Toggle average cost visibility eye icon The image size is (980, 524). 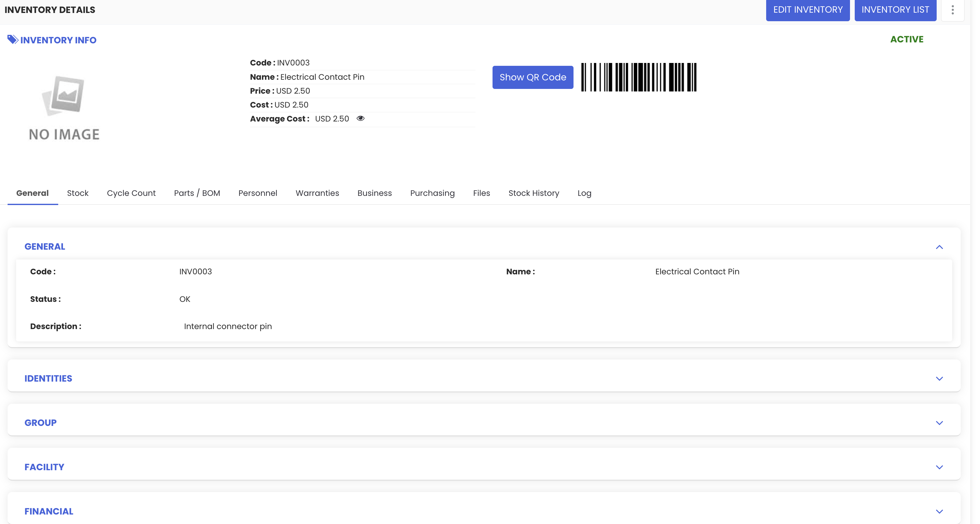(360, 118)
